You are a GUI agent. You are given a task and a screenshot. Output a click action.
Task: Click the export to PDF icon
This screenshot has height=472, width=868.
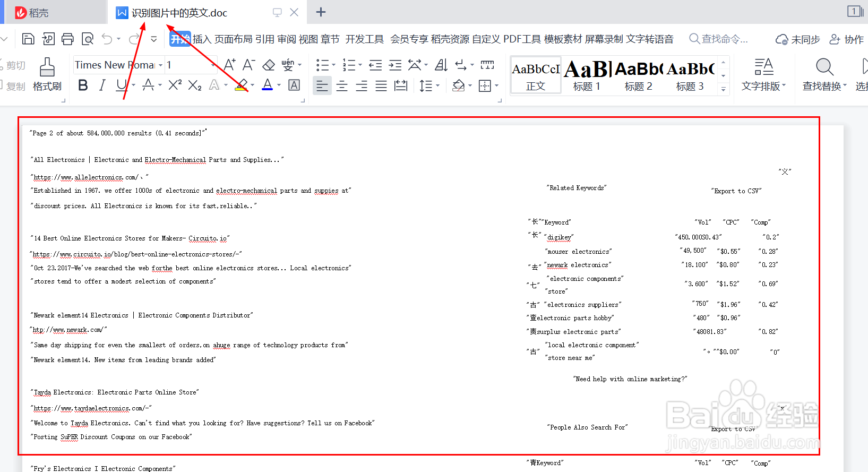point(48,39)
